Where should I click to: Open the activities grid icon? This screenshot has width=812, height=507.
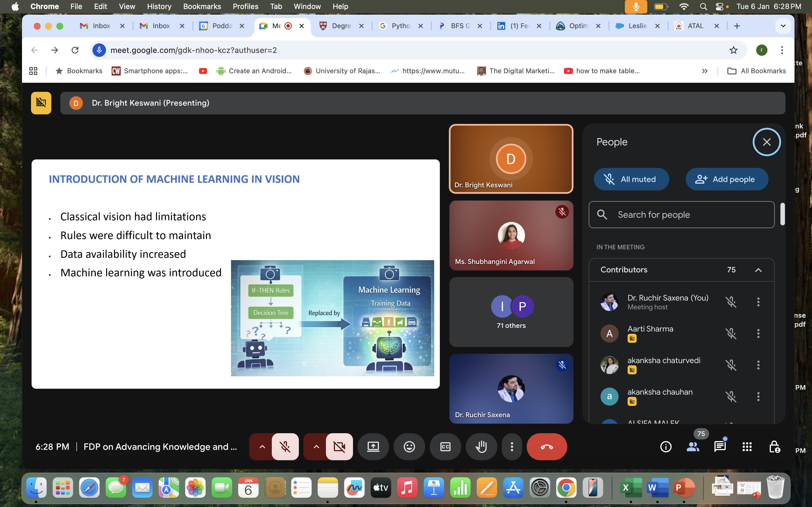click(x=747, y=447)
